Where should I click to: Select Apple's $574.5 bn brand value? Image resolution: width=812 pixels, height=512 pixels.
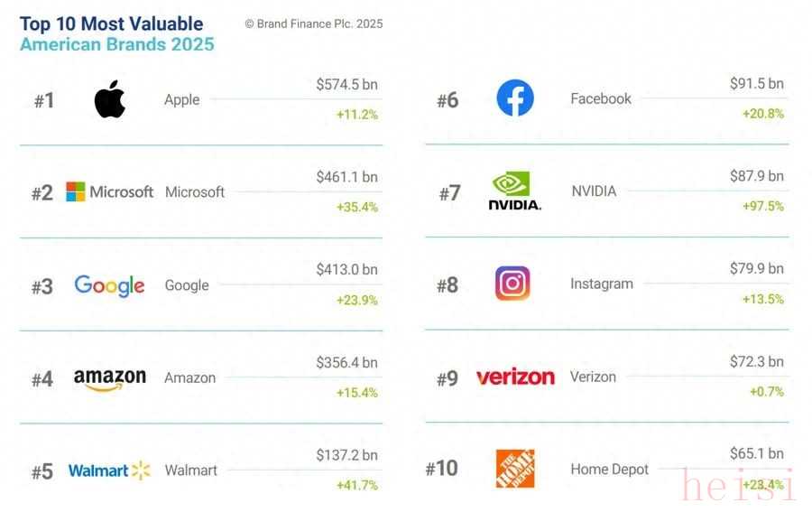[x=346, y=84]
